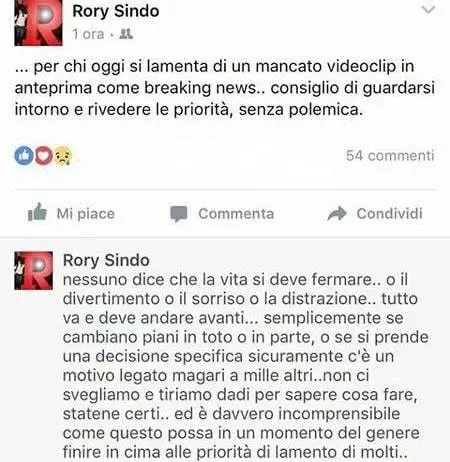Click the Commenta speech bubble icon
This screenshot has height=462, width=450.
point(179,214)
